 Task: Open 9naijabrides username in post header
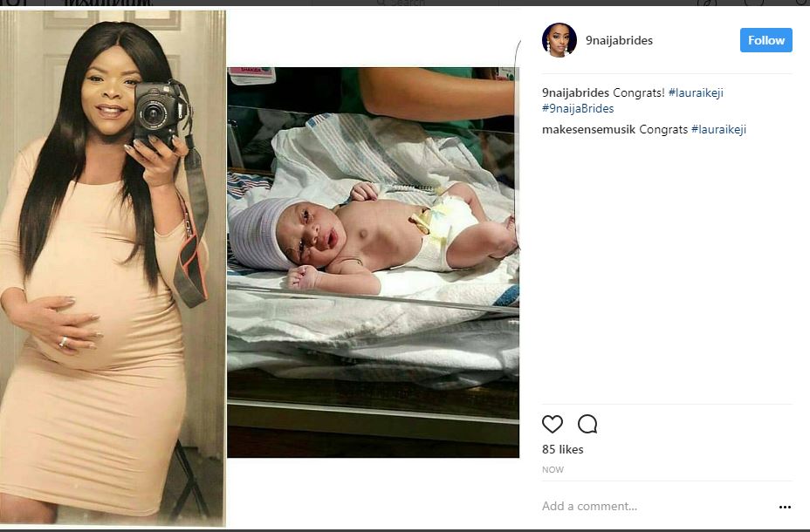pyautogui.click(x=619, y=40)
